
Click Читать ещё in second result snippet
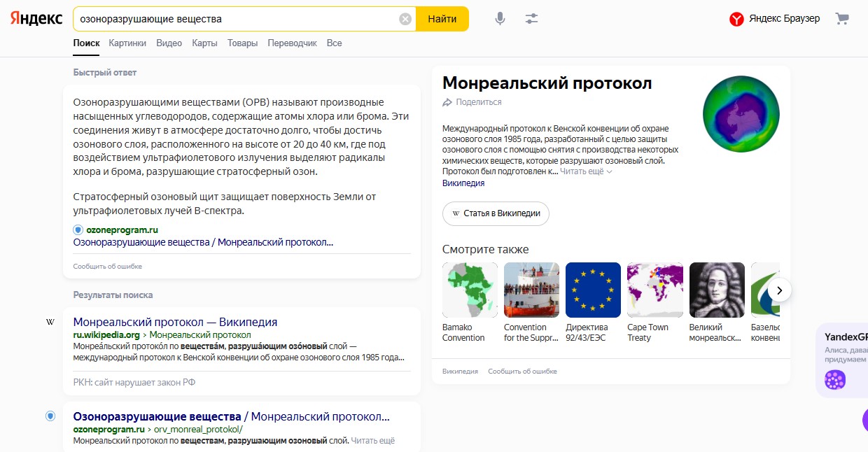[x=373, y=441]
